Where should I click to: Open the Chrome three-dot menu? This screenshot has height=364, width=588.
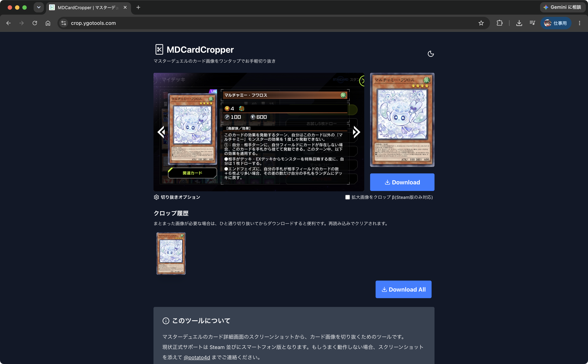point(580,23)
